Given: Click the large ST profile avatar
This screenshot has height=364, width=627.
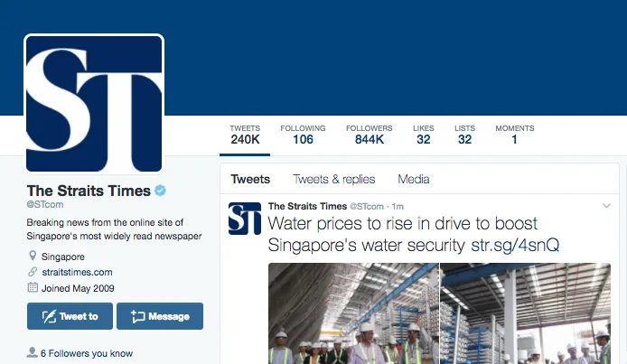Looking at the screenshot, I should pos(94,104).
